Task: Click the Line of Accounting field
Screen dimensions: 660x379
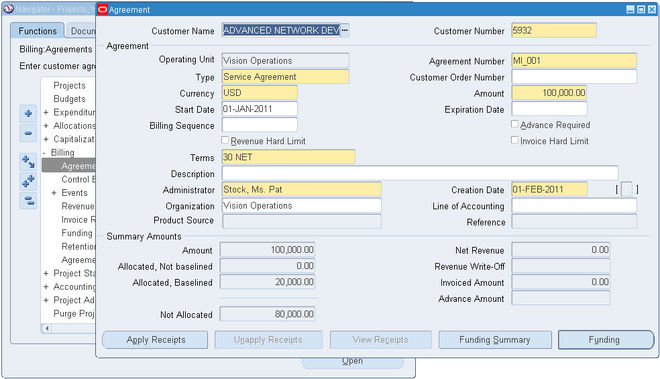Action: [574, 206]
